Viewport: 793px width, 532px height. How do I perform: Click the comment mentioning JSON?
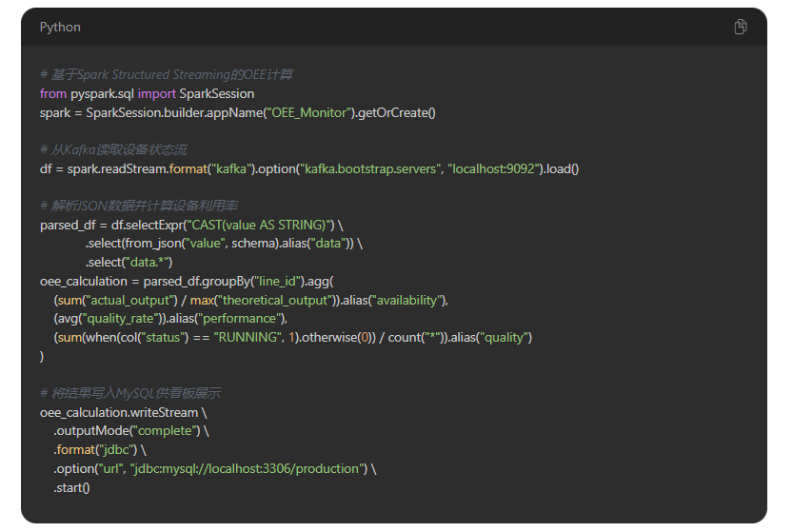(139, 206)
